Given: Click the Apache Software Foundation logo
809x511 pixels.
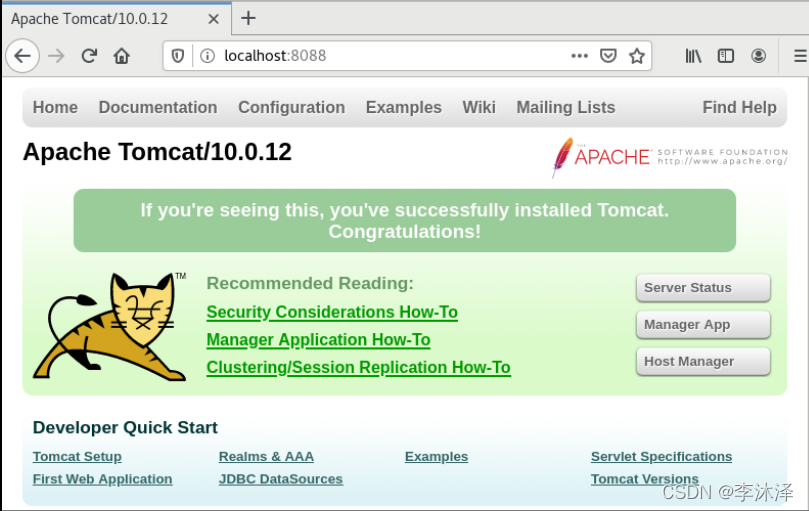Looking at the screenshot, I should point(670,157).
